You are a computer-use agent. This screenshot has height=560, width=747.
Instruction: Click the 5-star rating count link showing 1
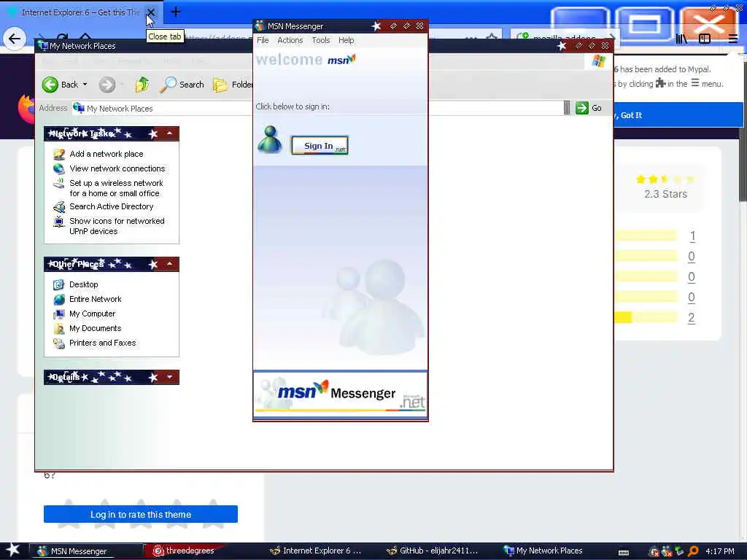click(692, 236)
